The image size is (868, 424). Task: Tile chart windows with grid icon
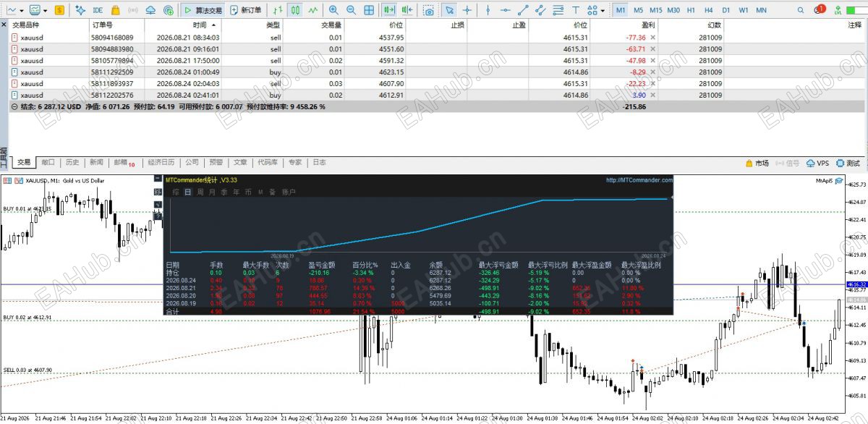[369, 11]
